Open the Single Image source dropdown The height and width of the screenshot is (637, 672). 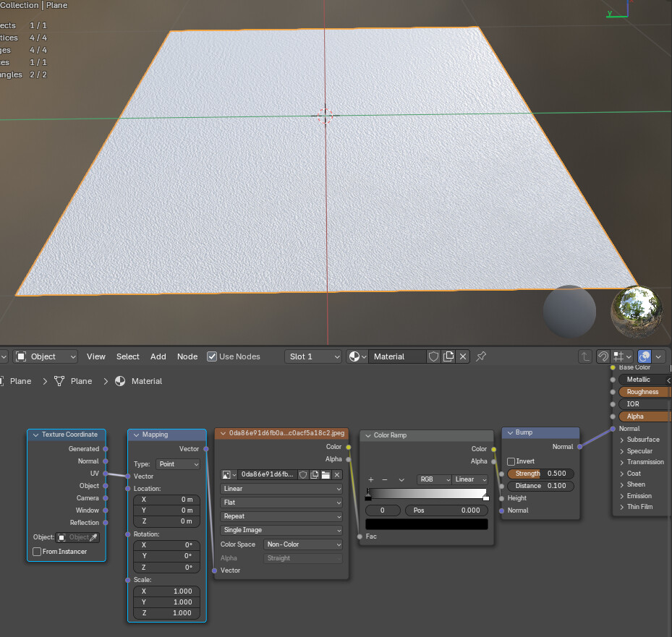tap(281, 530)
